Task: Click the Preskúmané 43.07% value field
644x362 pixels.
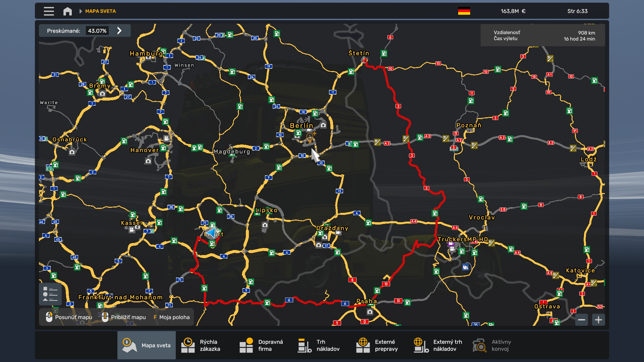Action: click(x=97, y=30)
